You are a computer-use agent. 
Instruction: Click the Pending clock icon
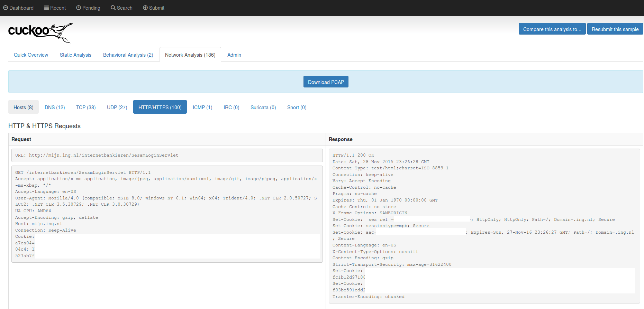point(79,8)
